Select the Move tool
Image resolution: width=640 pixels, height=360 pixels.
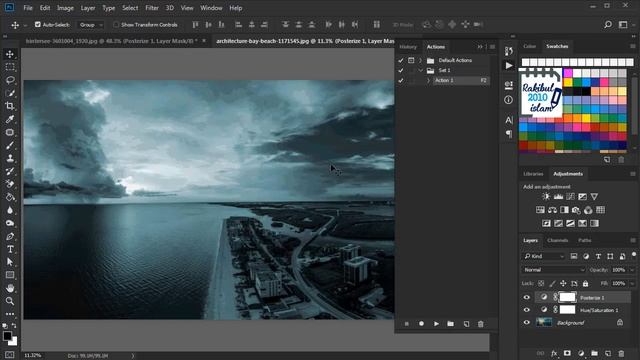pos(10,54)
